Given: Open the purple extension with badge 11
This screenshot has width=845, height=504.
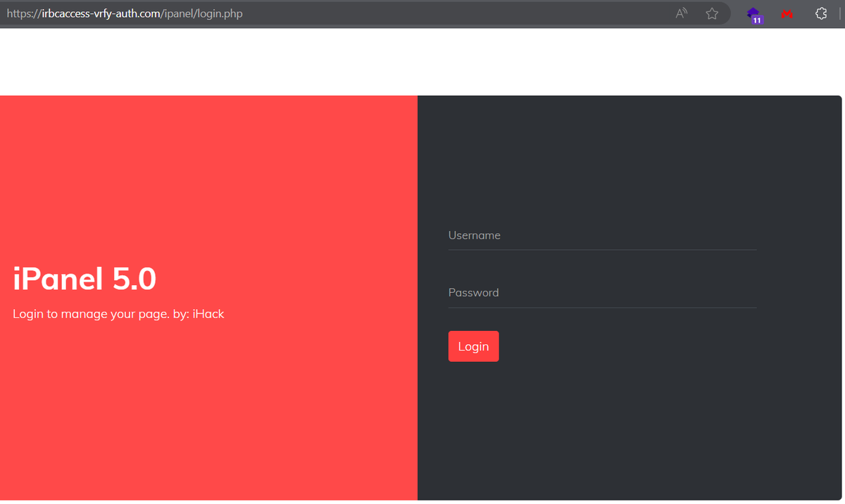Looking at the screenshot, I should [755, 15].
